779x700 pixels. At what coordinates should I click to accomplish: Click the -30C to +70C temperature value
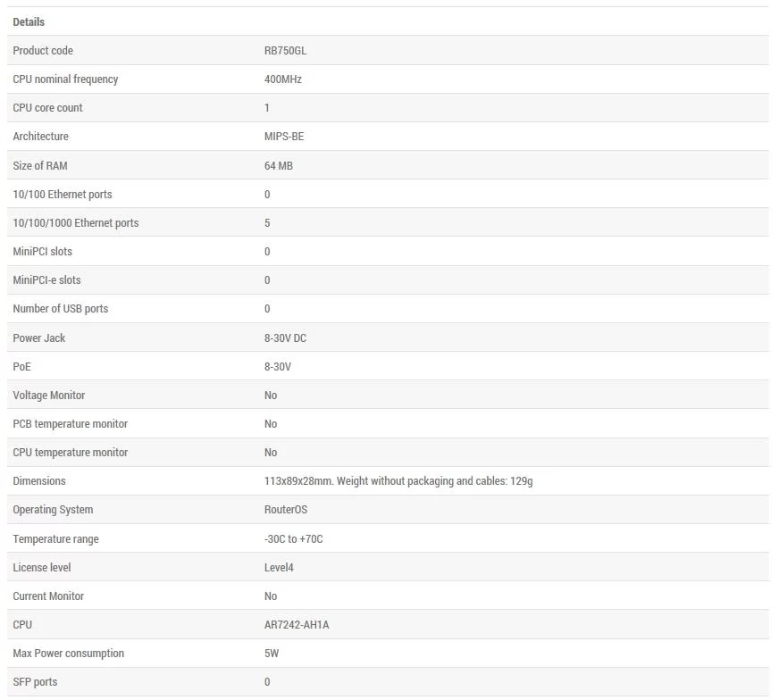294,539
